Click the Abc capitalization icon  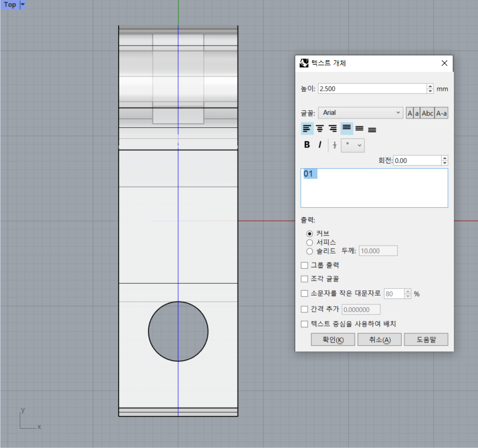427,112
